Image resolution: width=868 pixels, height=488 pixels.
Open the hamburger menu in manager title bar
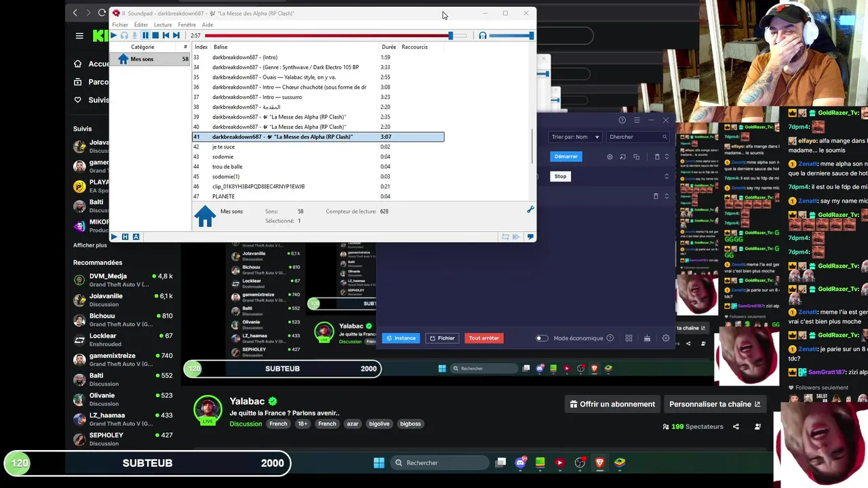(637, 120)
